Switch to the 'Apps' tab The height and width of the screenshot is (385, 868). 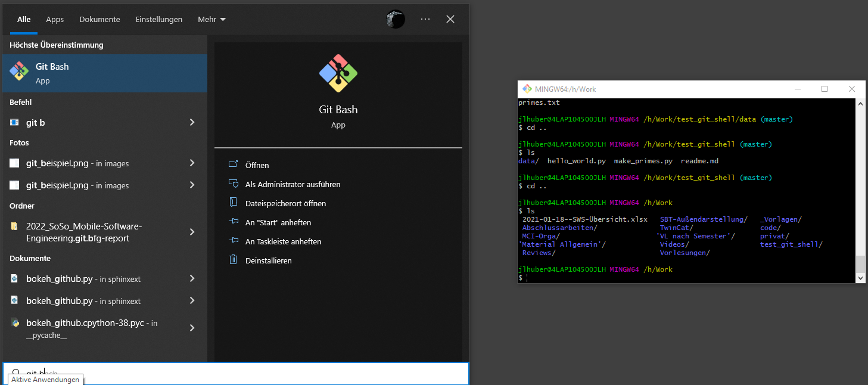click(x=55, y=18)
